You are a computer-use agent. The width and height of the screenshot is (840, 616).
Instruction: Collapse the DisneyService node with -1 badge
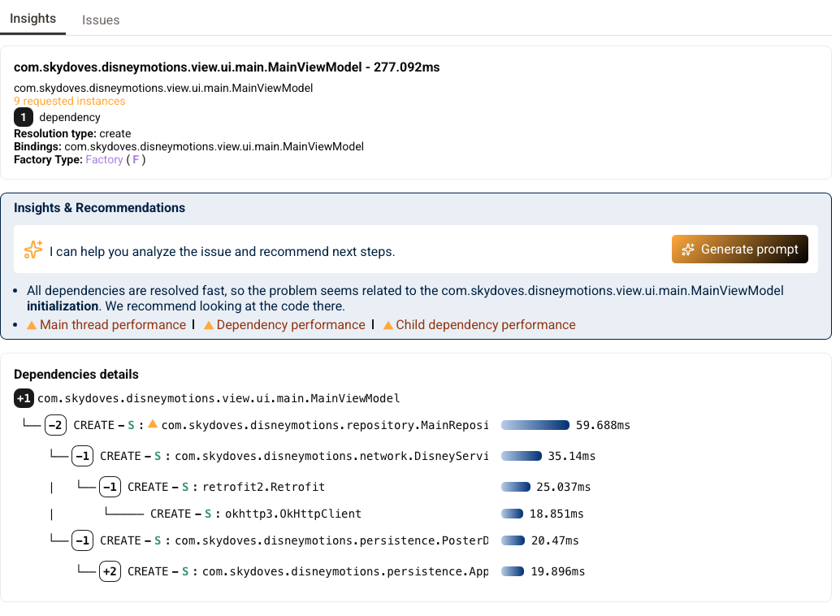coord(82,456)
